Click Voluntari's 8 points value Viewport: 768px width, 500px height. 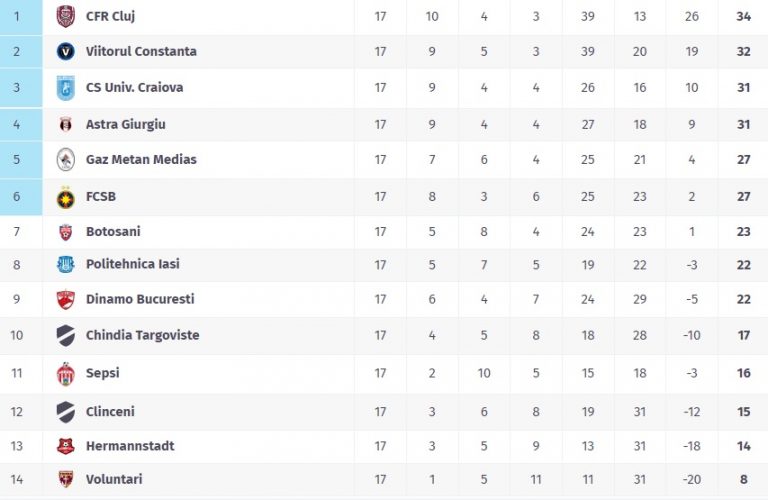tap(743, 479)
